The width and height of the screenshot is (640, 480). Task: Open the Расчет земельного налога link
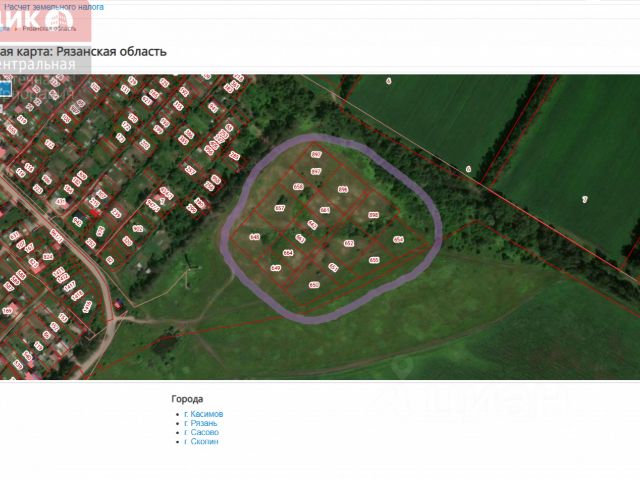click(54, 7)
